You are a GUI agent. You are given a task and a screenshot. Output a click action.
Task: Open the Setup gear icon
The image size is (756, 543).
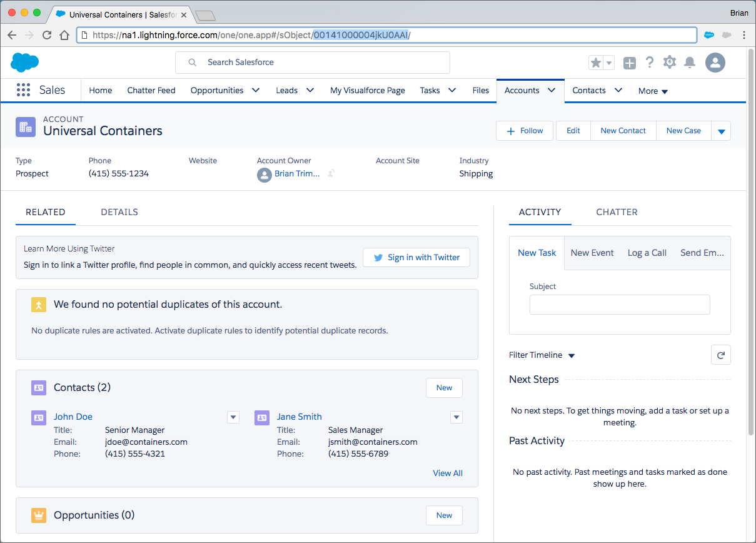click(x=670, y=62)
